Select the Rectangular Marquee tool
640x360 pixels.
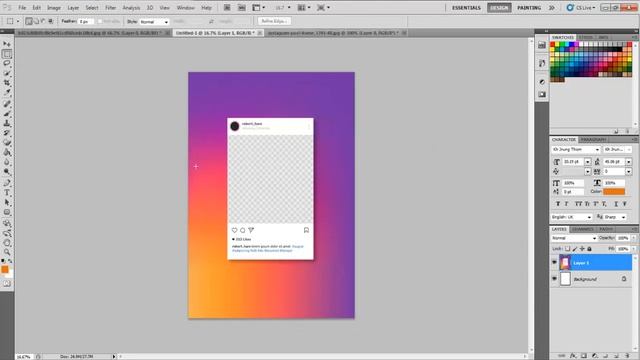pos(7,54)
